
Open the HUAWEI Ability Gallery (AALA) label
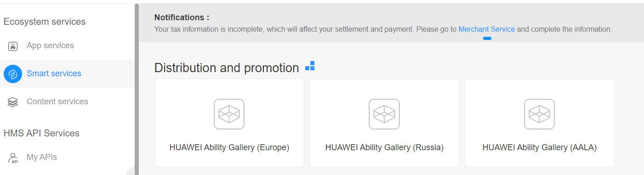[540, 147]
